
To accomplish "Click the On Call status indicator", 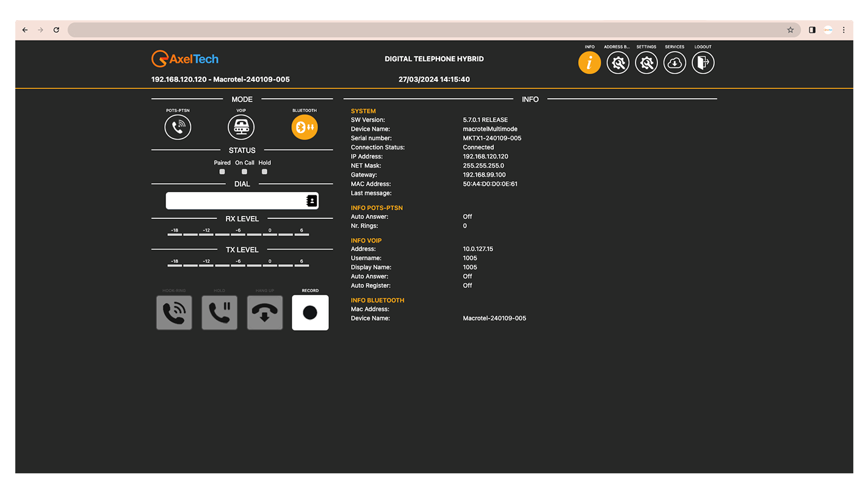I will point(244,172).
